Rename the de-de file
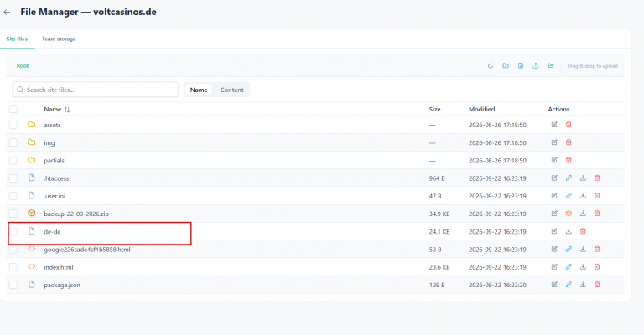This screenshot has width=644, height=335. click(554, 231)
